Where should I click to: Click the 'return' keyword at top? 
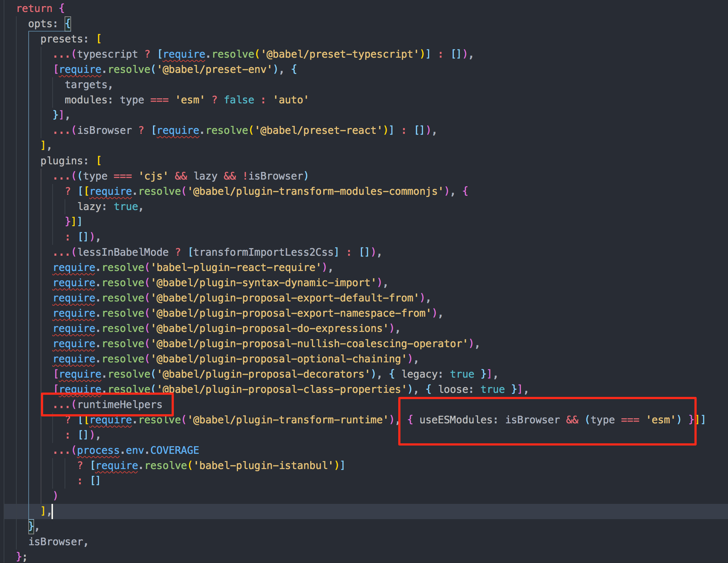coord(34,8)
